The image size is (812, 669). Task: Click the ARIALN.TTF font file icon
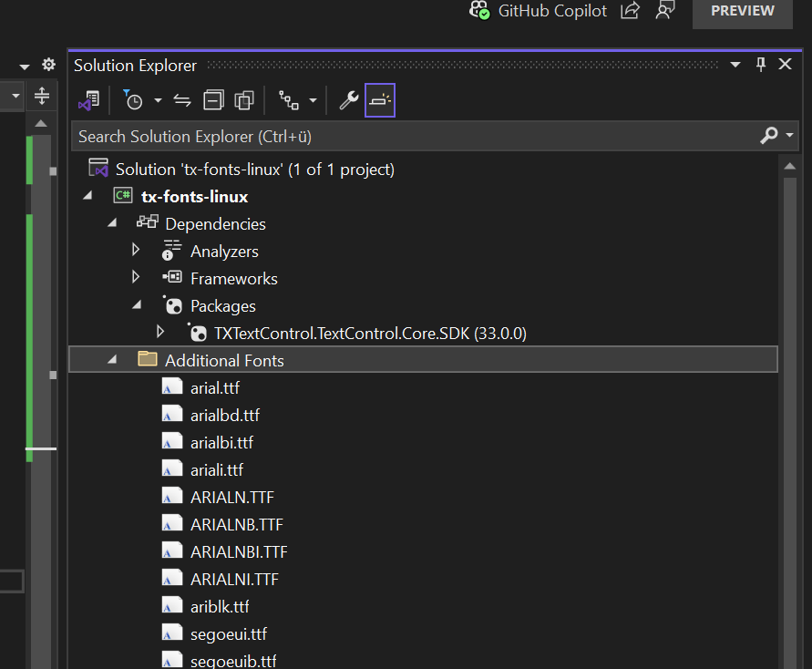click(172, 496)
